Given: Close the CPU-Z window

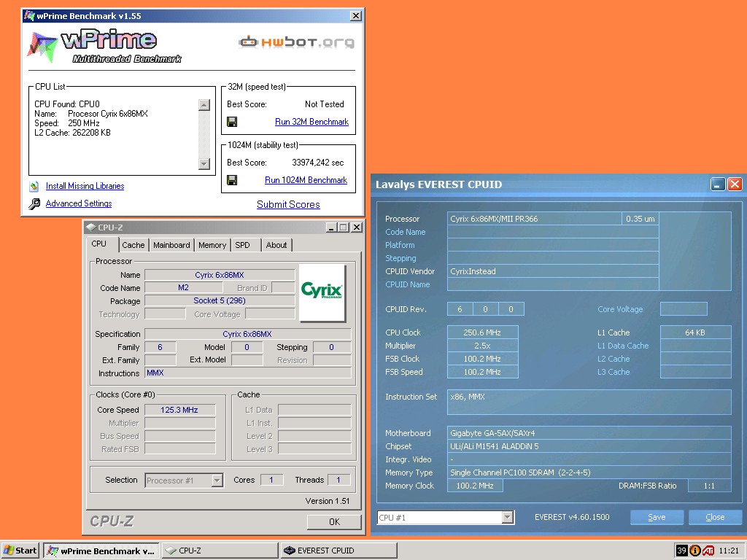Looking at the screenshot, I should click(x=356, y=227).
